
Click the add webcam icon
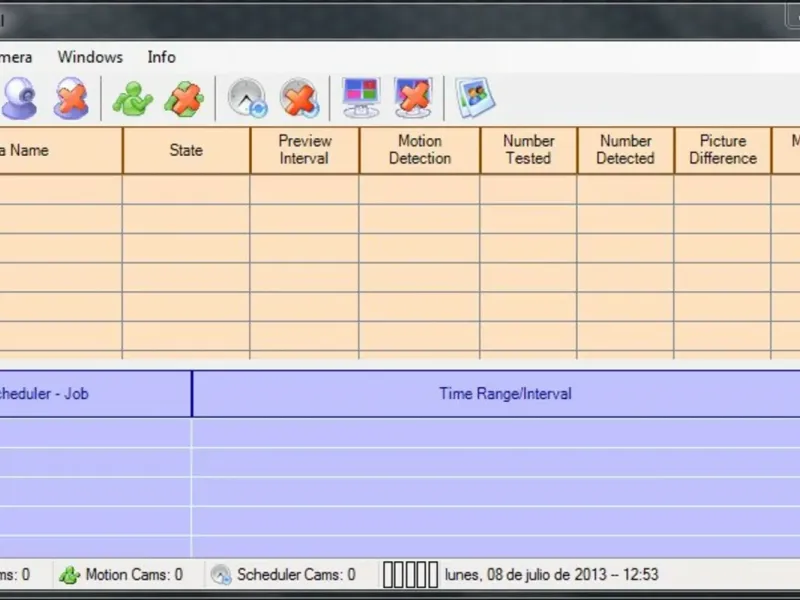coord(19,98)
